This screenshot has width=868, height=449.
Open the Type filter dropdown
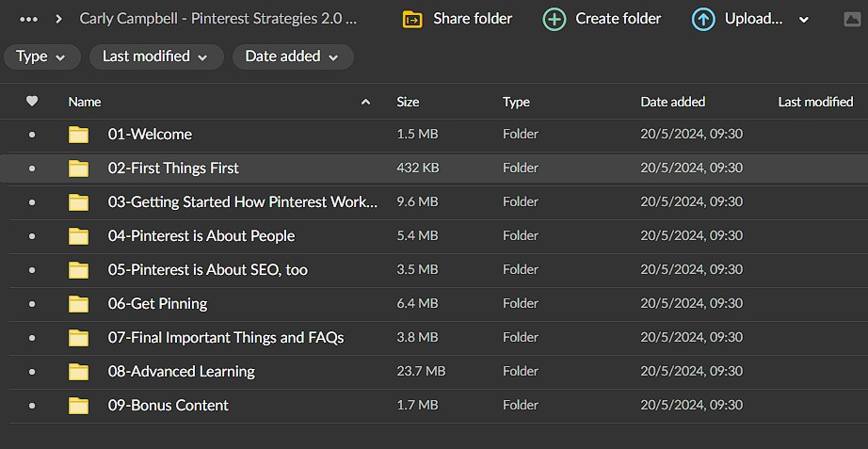(x=42, y=57)
